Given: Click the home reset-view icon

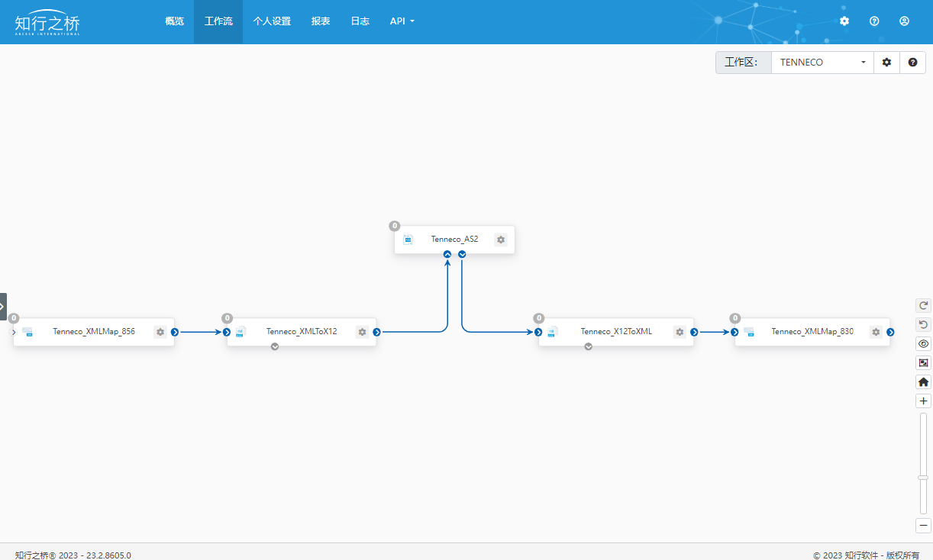Looking at the screenshot, I should click(x=923, y=382).
